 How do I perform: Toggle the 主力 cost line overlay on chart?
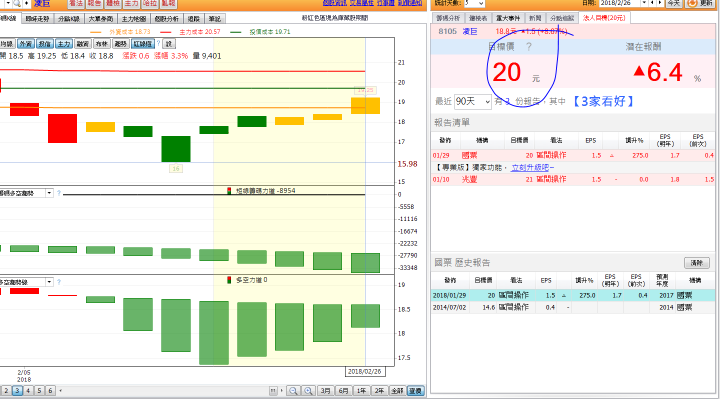(63, 44)
